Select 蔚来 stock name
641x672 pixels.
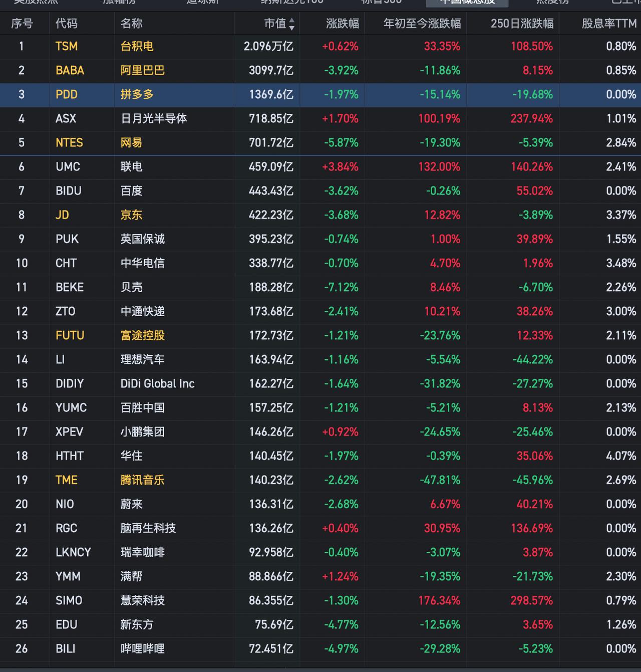131,504
